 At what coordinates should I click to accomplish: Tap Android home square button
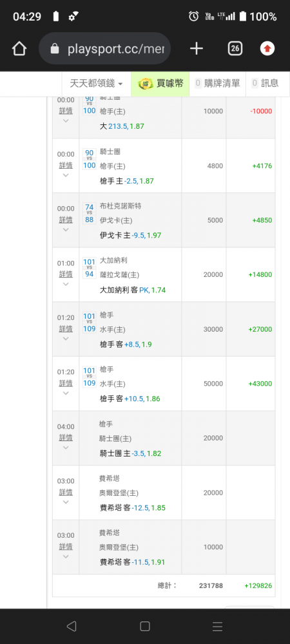[144, 627]
